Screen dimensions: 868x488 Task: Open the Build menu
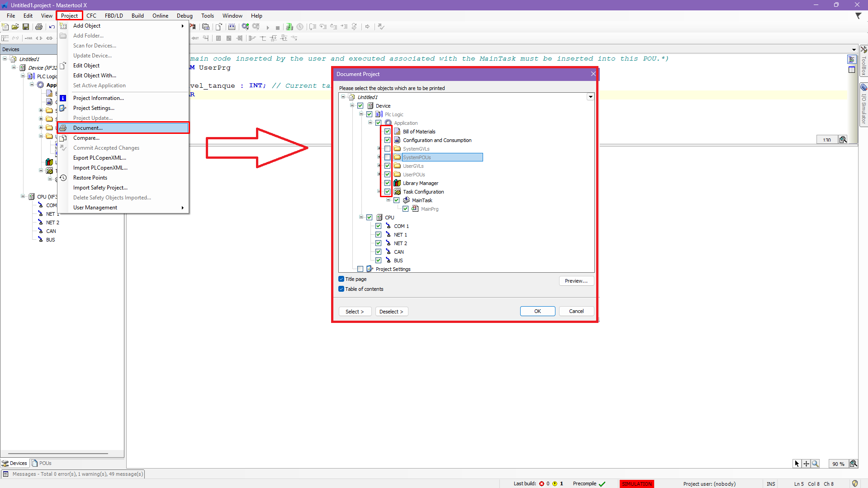pos(138,16)
